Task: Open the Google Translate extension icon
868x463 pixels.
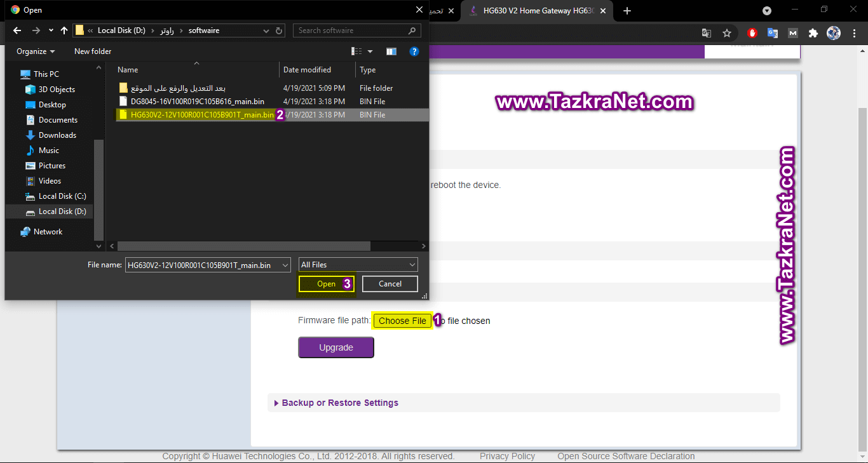Action: tap(773, 33)
